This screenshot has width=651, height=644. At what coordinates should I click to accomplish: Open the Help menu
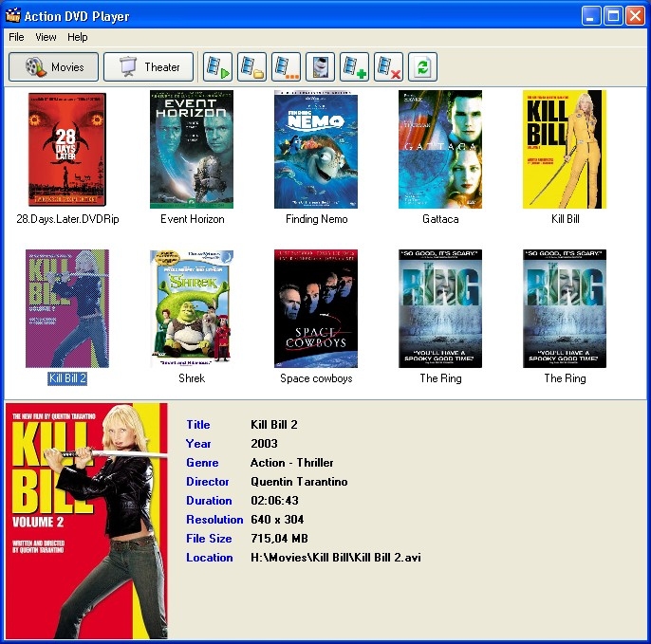77,37
